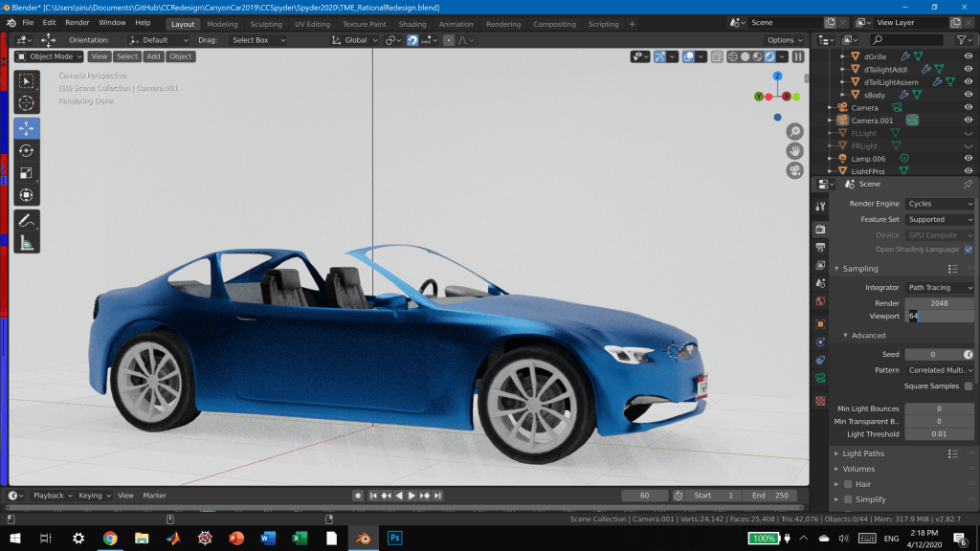Select the Scale tool

click(x=27, y=173)
